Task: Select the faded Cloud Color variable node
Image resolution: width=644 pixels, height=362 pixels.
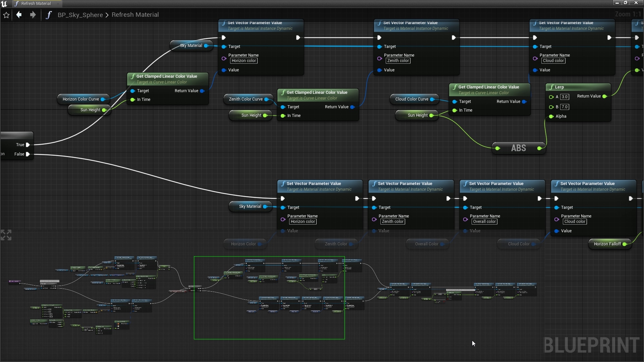Action: click(519, 244)
